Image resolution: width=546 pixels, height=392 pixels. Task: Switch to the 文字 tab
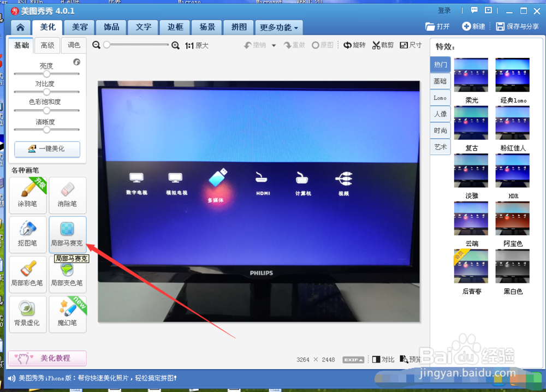point(144,27)
